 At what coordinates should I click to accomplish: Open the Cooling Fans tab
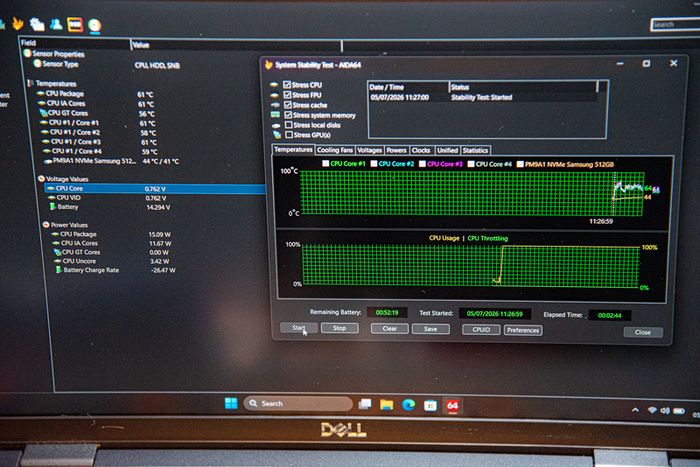click(335, 150)
